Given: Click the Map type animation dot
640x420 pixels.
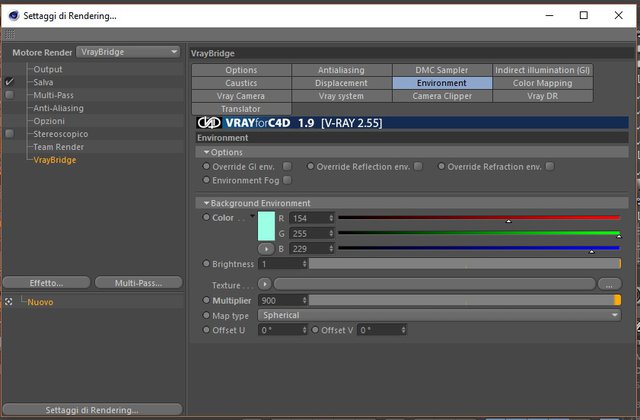Looking at the screenshot, I should pyautogui.click(x=206, y=315).
